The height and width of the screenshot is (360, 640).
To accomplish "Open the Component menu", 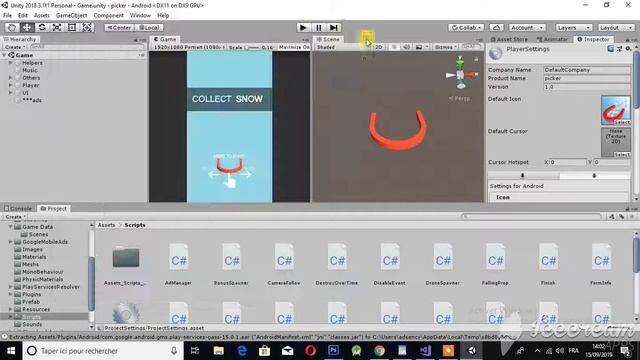I will click(109, 16).
